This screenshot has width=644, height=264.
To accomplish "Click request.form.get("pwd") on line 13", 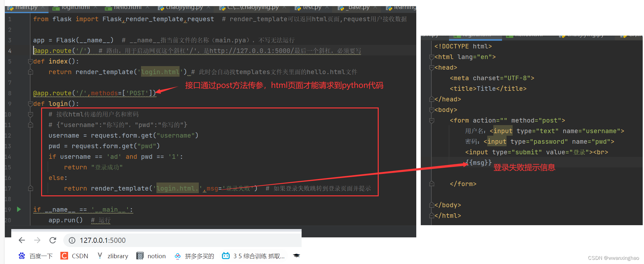I will click(x=116, y=146).
